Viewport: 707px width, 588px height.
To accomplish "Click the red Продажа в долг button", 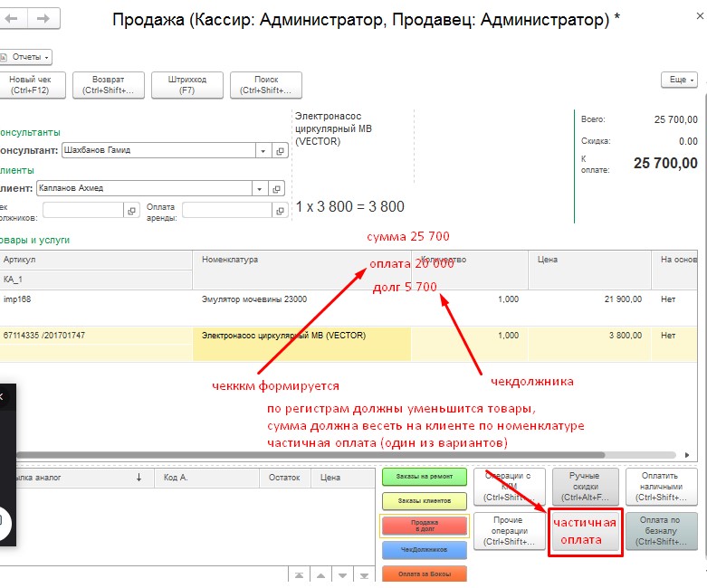I will 424,525.
